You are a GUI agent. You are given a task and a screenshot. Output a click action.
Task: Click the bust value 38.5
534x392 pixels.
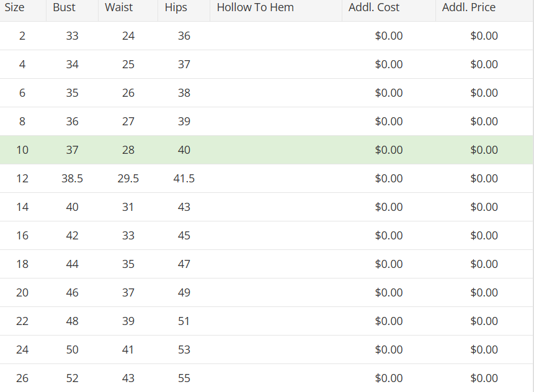(x=73, y=179)
